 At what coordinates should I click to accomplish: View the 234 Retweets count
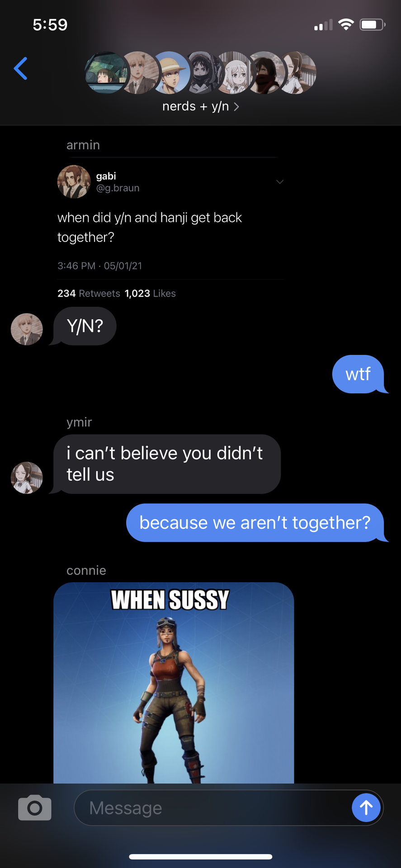click(89, 293)
